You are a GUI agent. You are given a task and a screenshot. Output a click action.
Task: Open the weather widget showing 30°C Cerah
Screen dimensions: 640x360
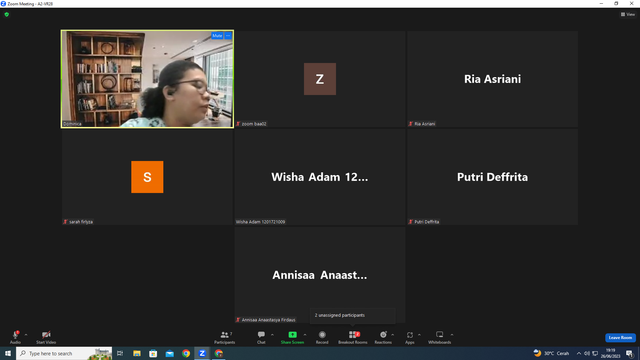(551, 353)
